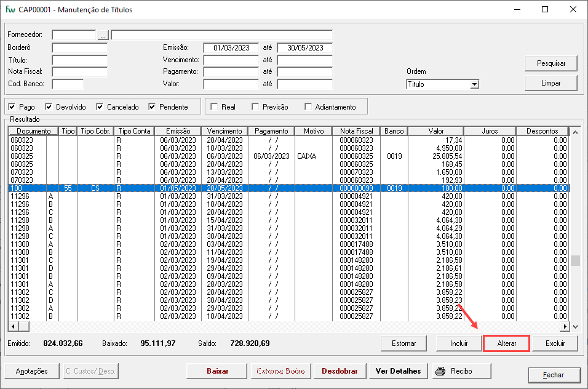Click Emissão start date 01/03/2023 field

[231, 47]
